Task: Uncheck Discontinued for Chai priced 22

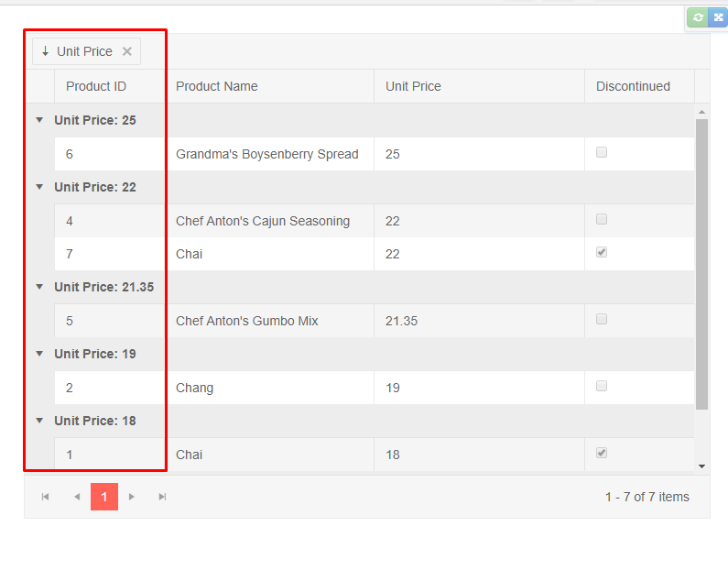Action: click(602, 253)
